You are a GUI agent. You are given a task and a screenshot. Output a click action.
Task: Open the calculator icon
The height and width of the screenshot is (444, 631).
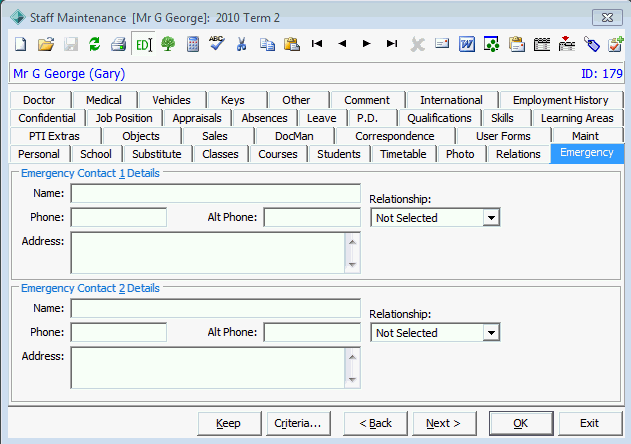(x=193, y=43)
